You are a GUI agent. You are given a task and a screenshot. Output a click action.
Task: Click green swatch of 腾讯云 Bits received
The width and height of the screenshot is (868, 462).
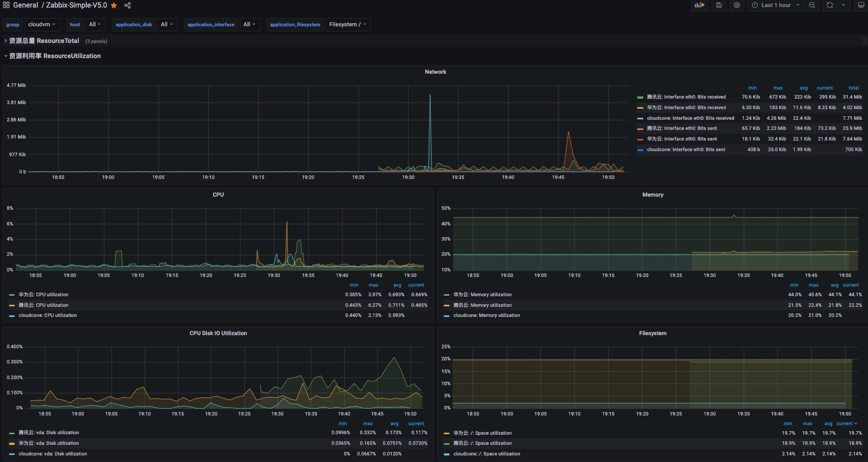click(x=640, y=97)
